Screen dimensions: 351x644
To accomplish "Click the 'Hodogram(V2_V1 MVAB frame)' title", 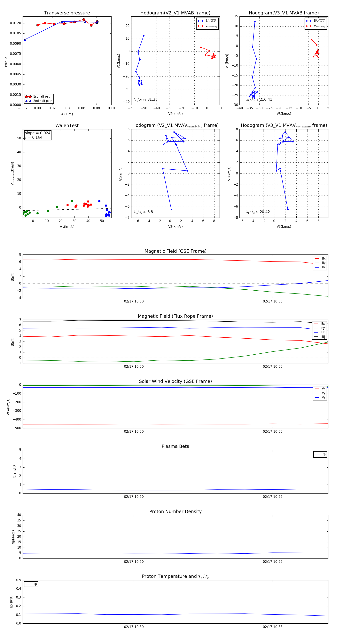I will tap(175, 13).
